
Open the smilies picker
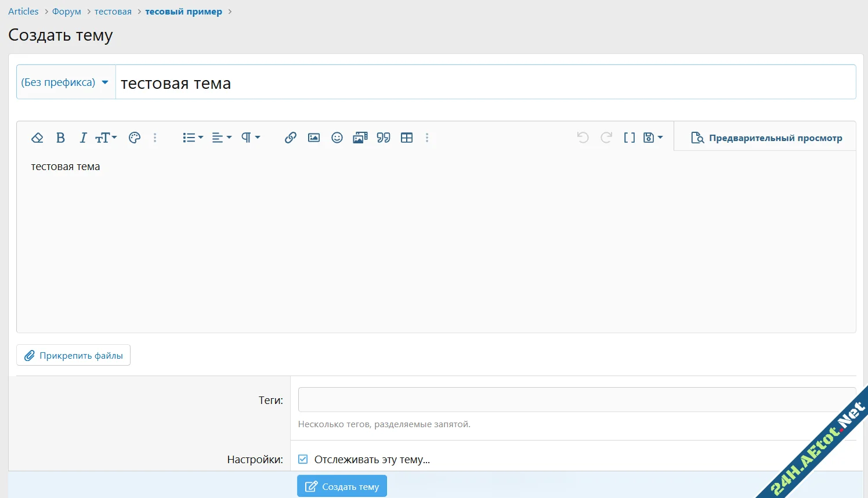[x=337, y=138]
